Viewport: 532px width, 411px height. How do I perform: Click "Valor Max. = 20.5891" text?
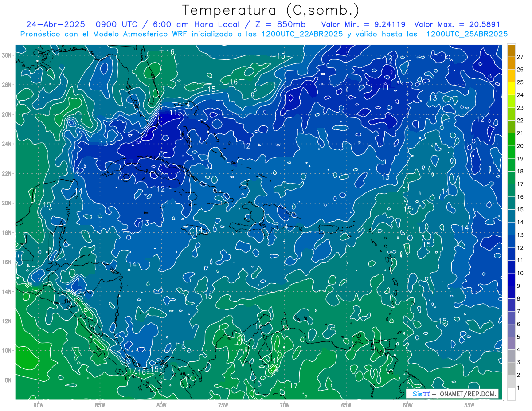pos(457,24)
